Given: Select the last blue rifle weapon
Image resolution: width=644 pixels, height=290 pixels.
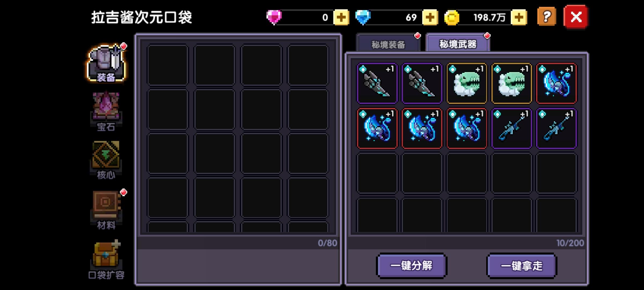Looking at the screenshot, I should click(x=556, y=128).
